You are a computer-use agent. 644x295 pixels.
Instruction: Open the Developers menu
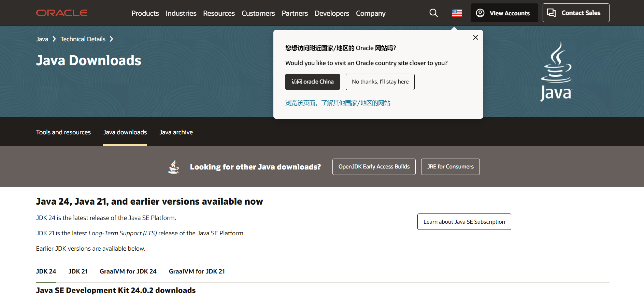(332, 13)
